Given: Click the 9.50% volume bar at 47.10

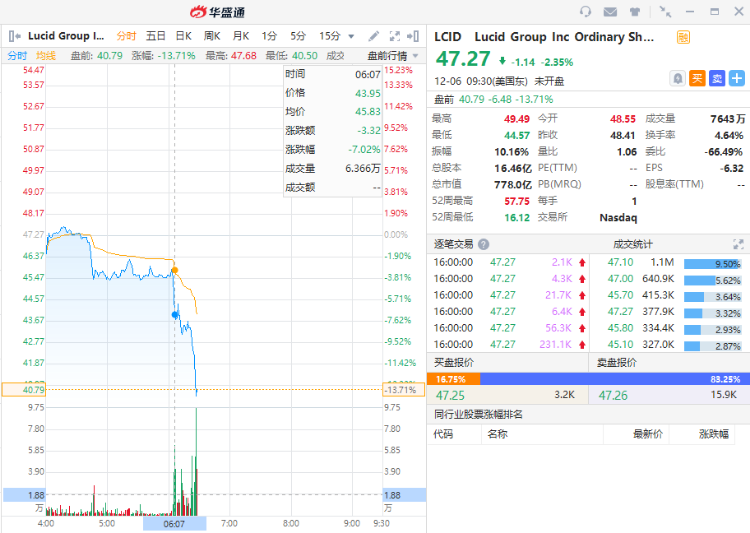Looking at the screenshot, I should coord(712,264).
